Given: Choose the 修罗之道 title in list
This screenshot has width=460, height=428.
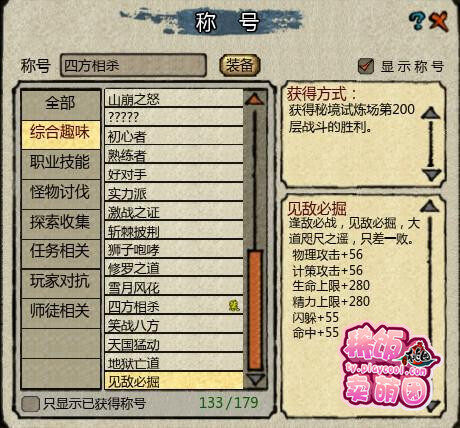Looking at the screenshot, I should [x=174, y=268].
